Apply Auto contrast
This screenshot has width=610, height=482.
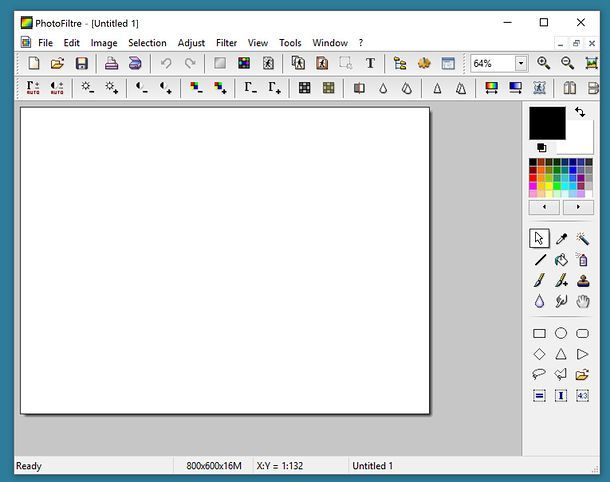(57, 88)
